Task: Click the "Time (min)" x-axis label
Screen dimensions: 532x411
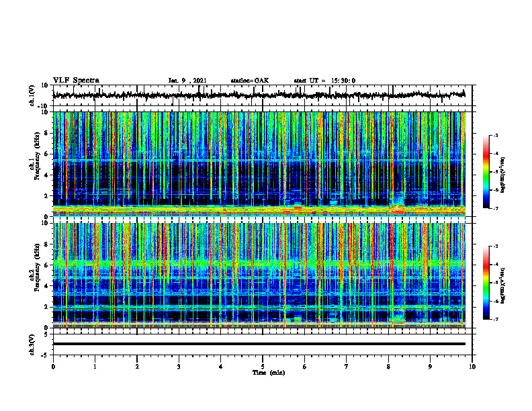Action: pyautogui.click(x=269, y=373)
